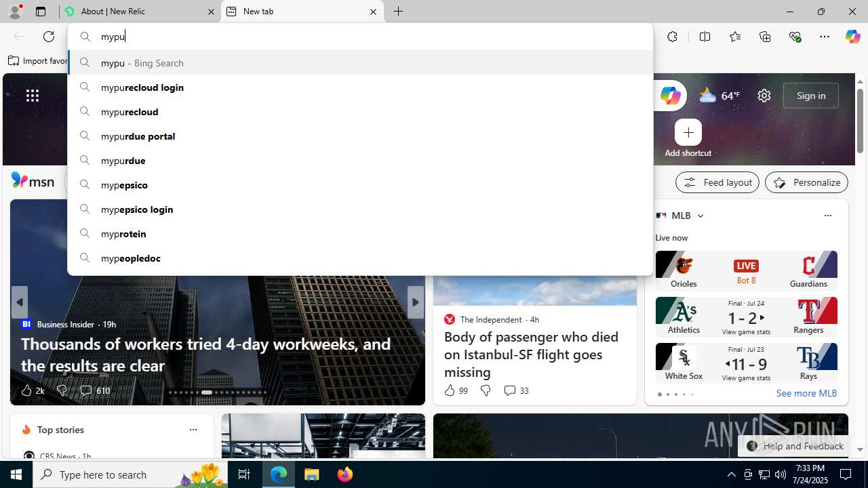Open the weather 64°F widget

tap(719, 96)
